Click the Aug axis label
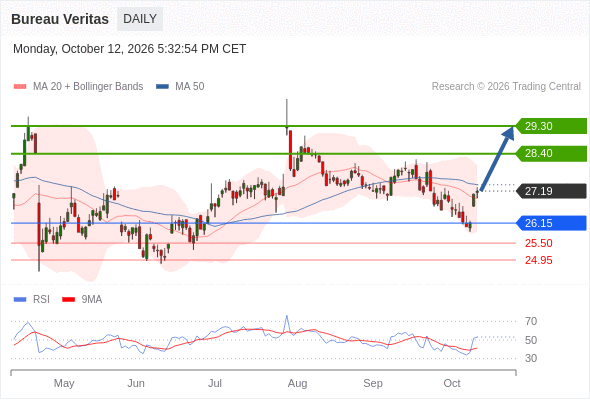 298,383
